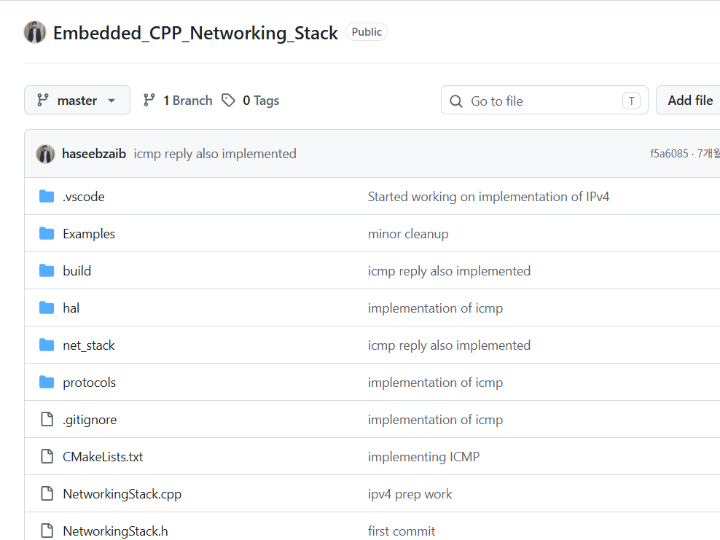
Task: Click the Add file button
Action: [689, 100]
